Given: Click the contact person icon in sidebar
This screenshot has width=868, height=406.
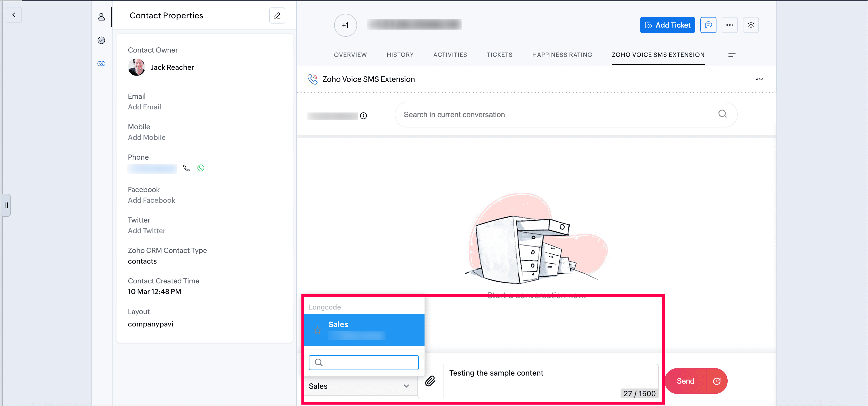Looking at the screenshot, I should point(101,17).
